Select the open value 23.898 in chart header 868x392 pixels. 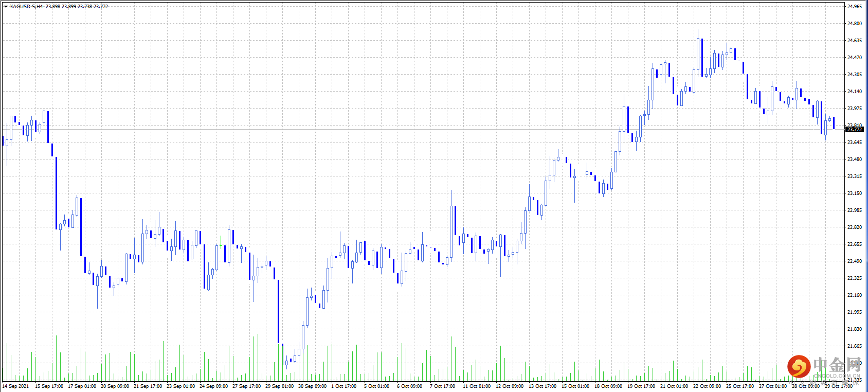point(53,7)
